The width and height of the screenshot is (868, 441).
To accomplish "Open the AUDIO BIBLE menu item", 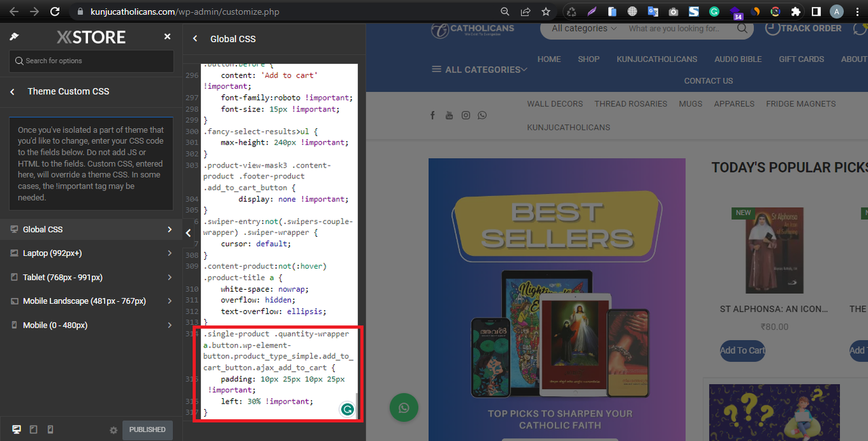I will (x=738, y=59).
